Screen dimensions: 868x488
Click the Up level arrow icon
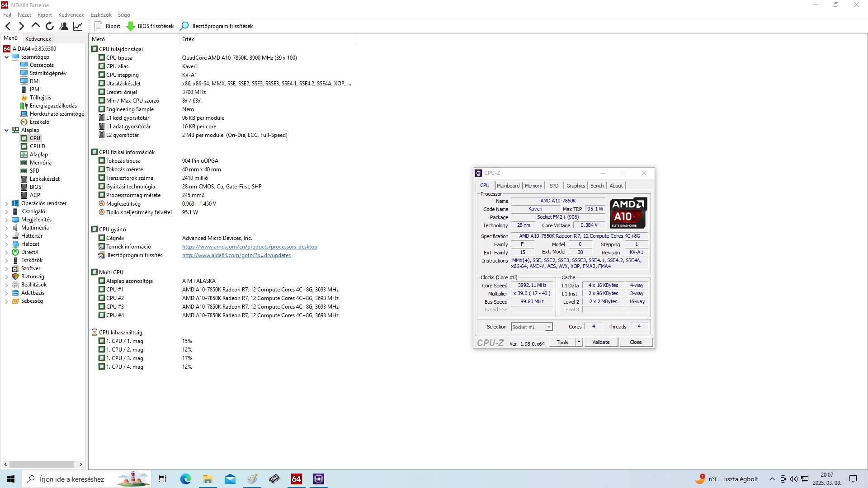tap(36, 26)
